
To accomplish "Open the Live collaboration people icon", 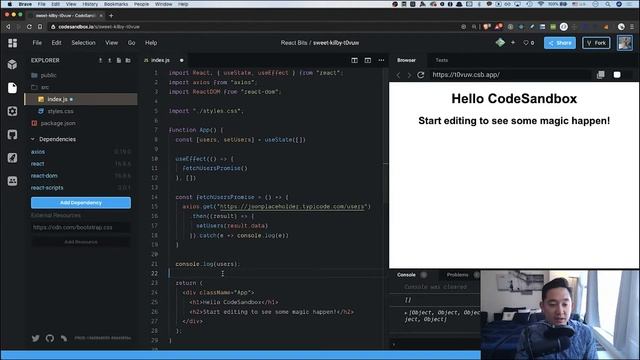I will coord(12,181).
